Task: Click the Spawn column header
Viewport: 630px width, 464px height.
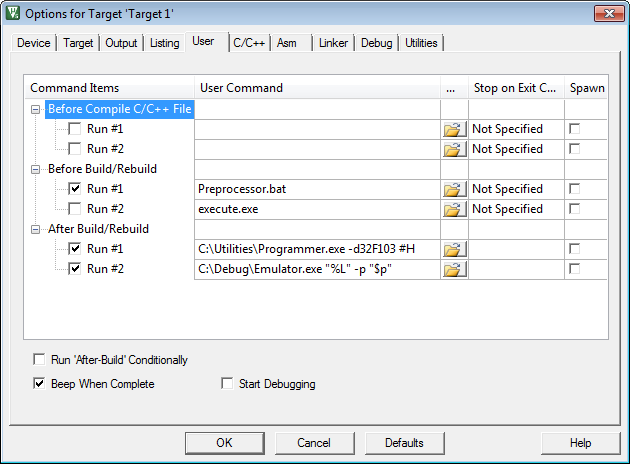Action: (586, 88)
